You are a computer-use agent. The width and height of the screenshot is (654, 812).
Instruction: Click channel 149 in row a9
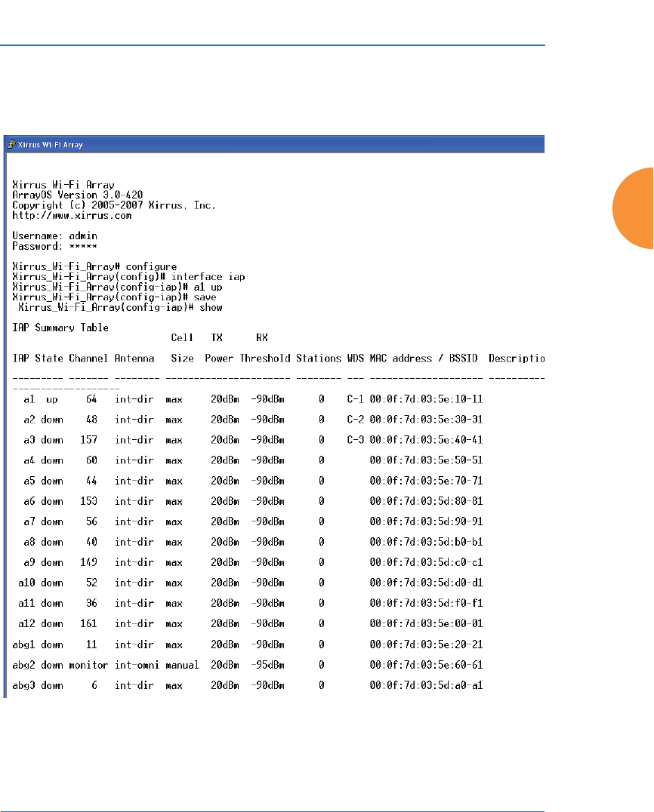tap(88, 562)
